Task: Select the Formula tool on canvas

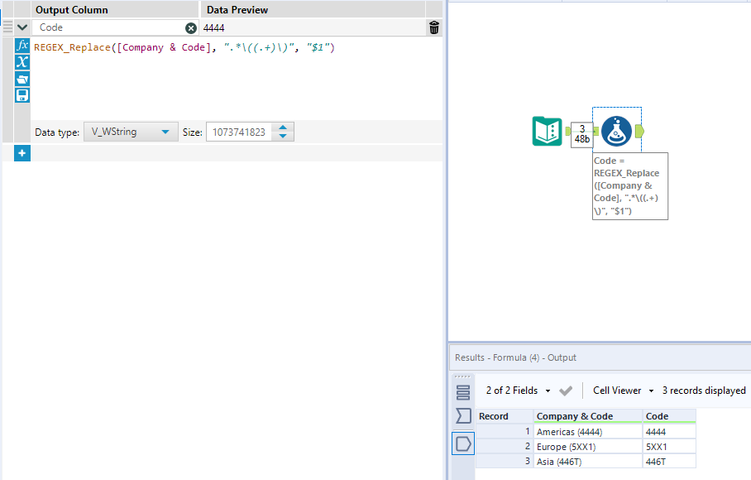Action: [616, 131]
